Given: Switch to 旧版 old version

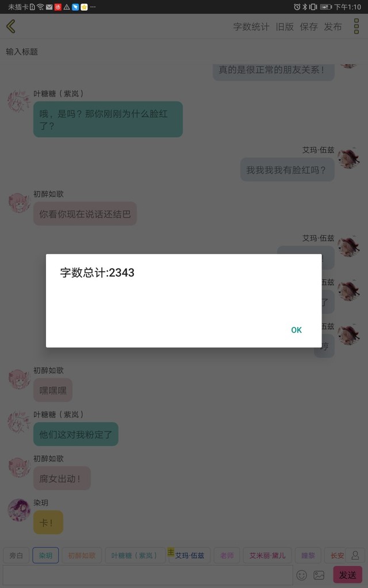Looking at the screenshot, I should pyautogui.click(x=285, y=26).
